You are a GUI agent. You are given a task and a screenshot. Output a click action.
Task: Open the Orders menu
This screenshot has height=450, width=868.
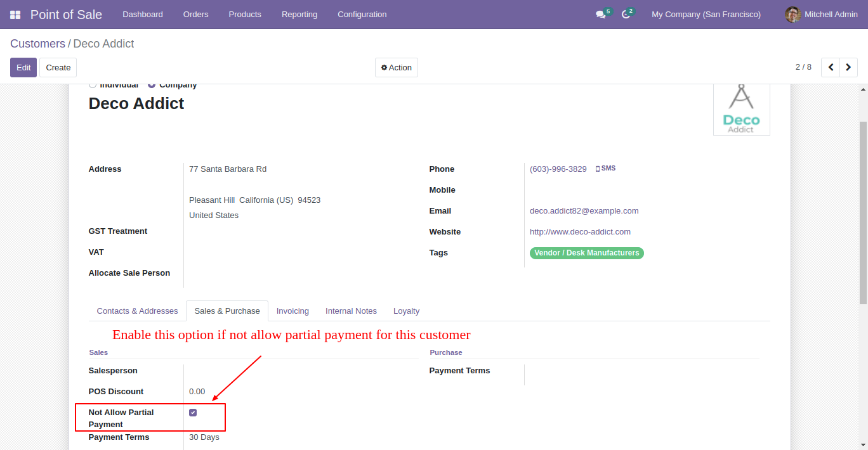[195, 15]
